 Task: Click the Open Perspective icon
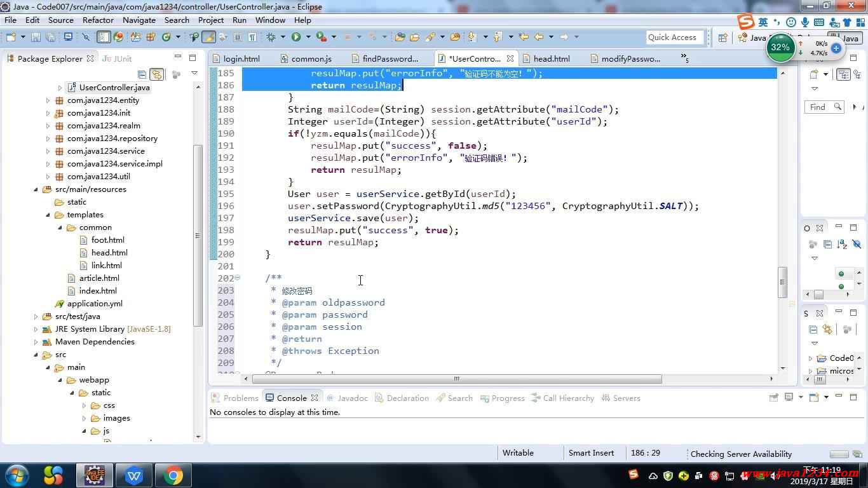pos(722,37)
